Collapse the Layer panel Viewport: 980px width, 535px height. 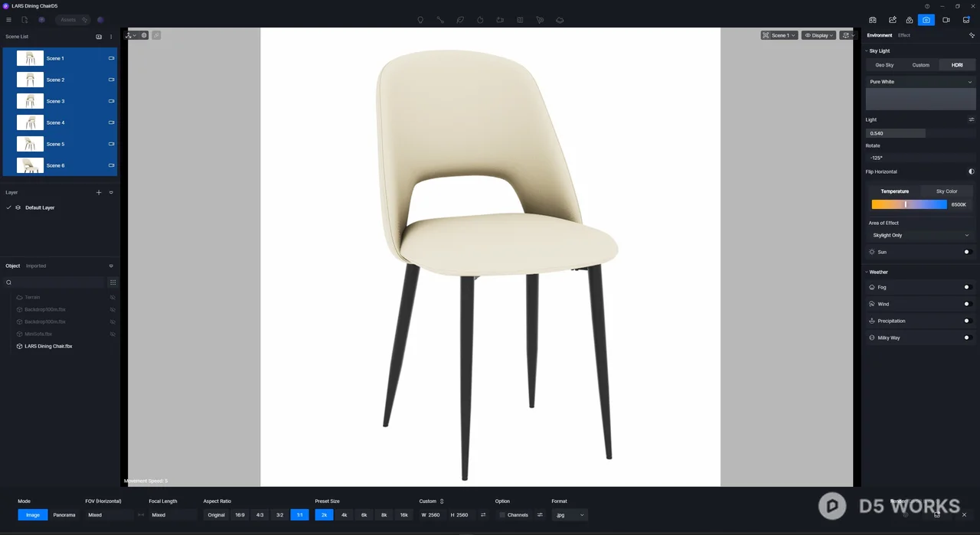[111, 193]
